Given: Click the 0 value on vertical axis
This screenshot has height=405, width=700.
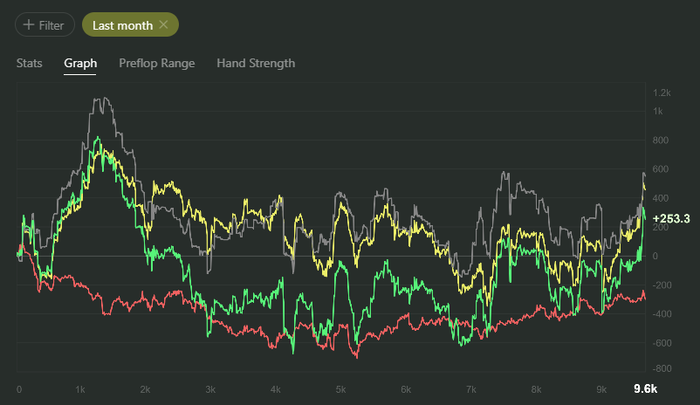Looking at the screenshot, I should click(656, 256).
